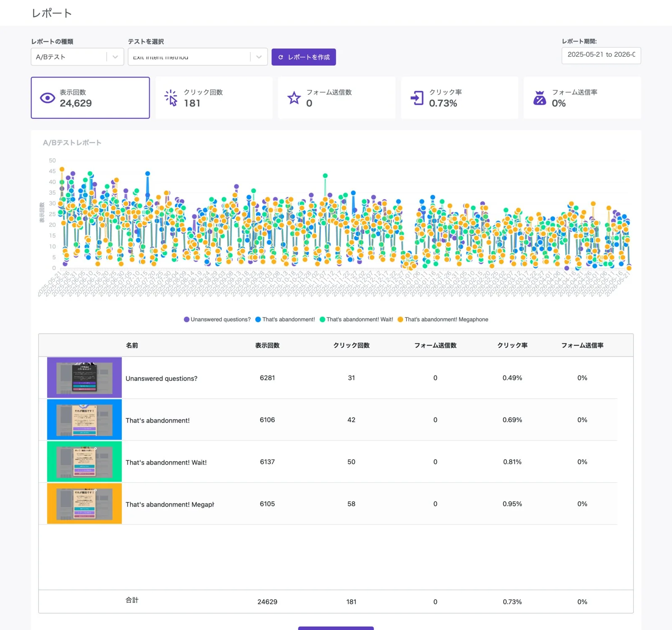Select the 表示回数 24,629 metric card
This screenshot has width=672, height=630.
coord(90,98)
